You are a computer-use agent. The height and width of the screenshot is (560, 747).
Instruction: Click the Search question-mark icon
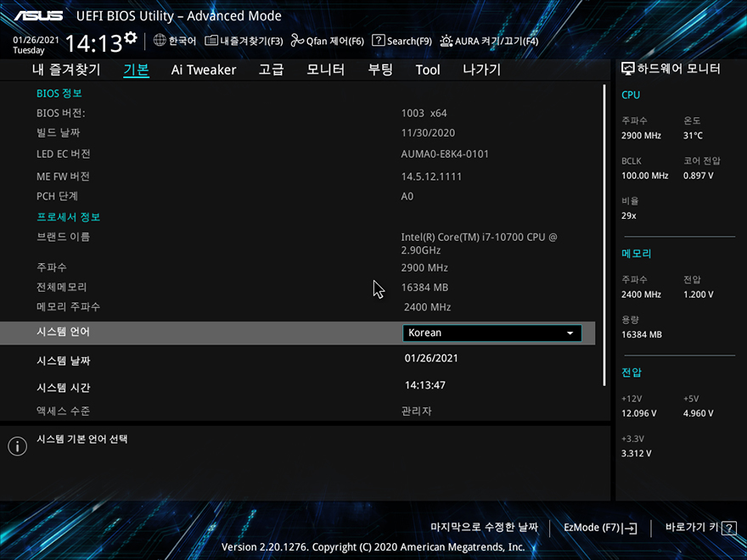pos(379,41)
